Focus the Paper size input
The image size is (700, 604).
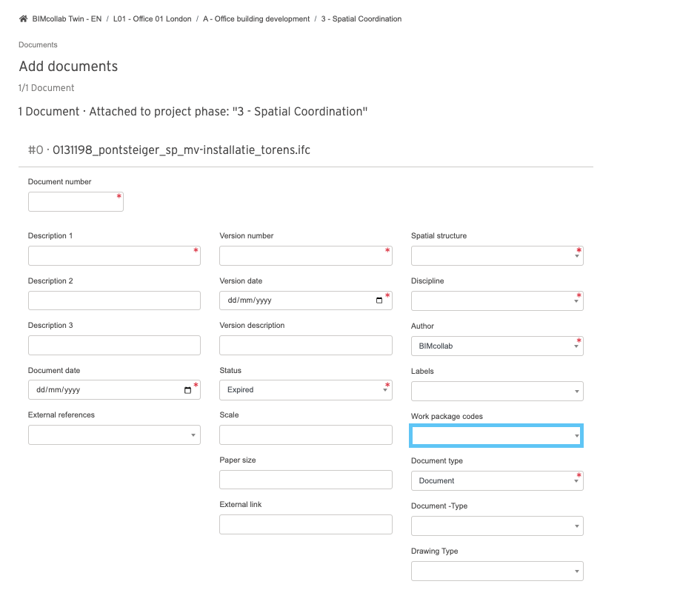[306, 480]
